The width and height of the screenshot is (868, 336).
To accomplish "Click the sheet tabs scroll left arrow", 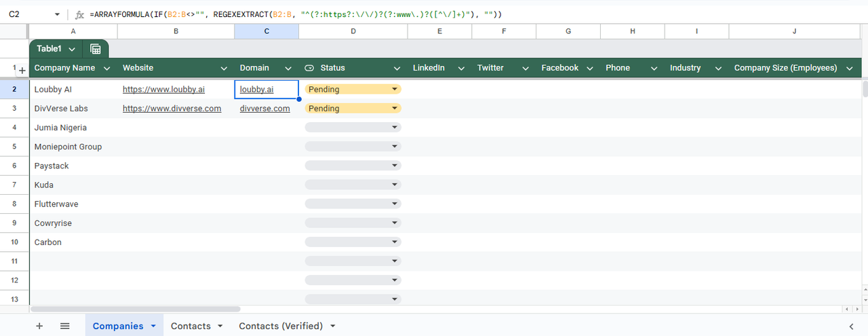I will tap(851, 326).
